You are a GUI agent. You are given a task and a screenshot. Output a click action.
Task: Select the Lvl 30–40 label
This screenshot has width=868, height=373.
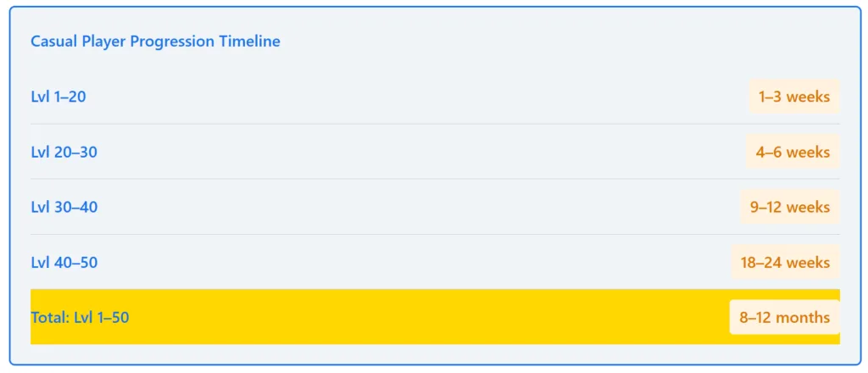pos(64,207)
